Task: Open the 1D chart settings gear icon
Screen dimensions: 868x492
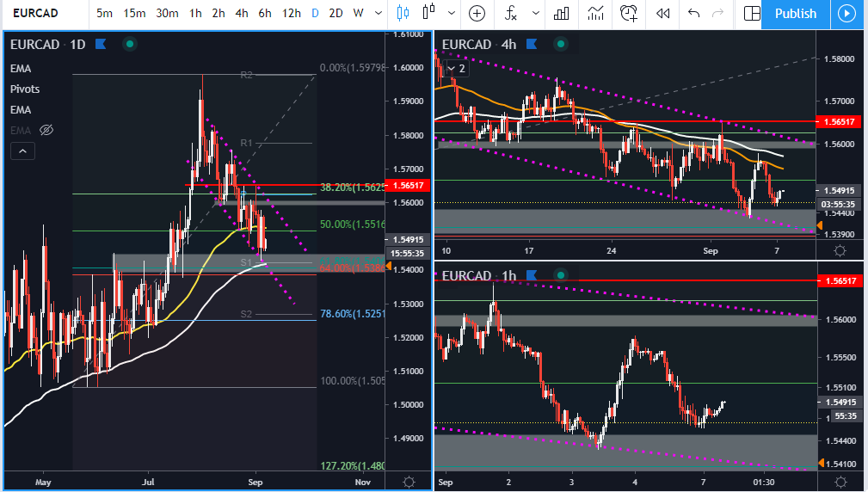Action: pyautogui.click(x=409, y=482)
